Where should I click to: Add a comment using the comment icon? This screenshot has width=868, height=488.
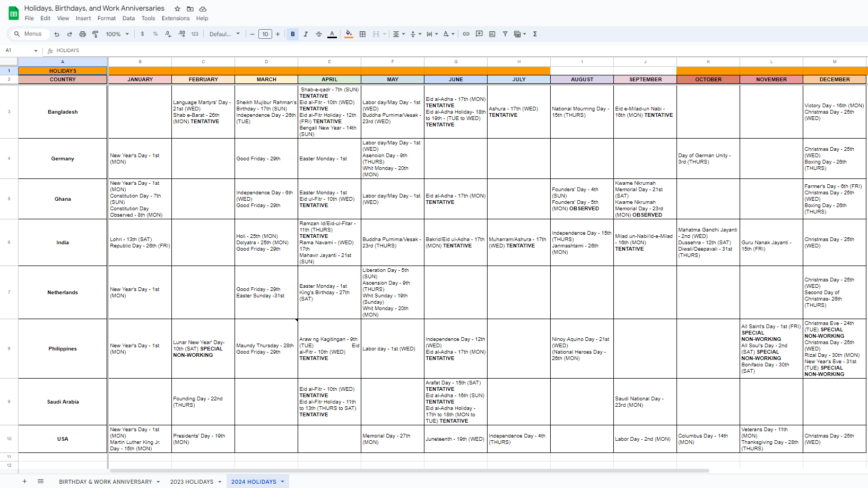click(479, 34)
